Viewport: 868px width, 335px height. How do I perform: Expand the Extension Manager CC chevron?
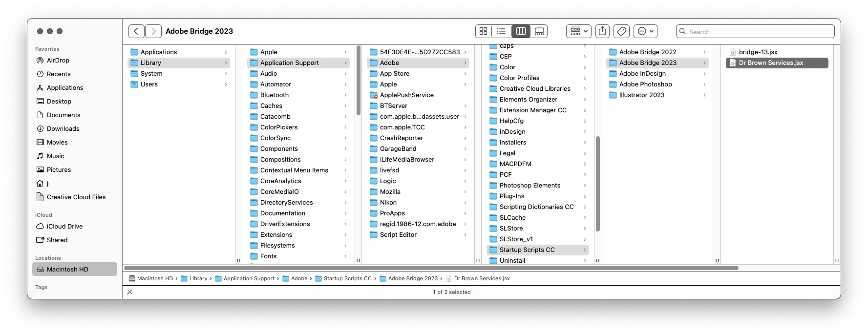click(x=585, y=110)
